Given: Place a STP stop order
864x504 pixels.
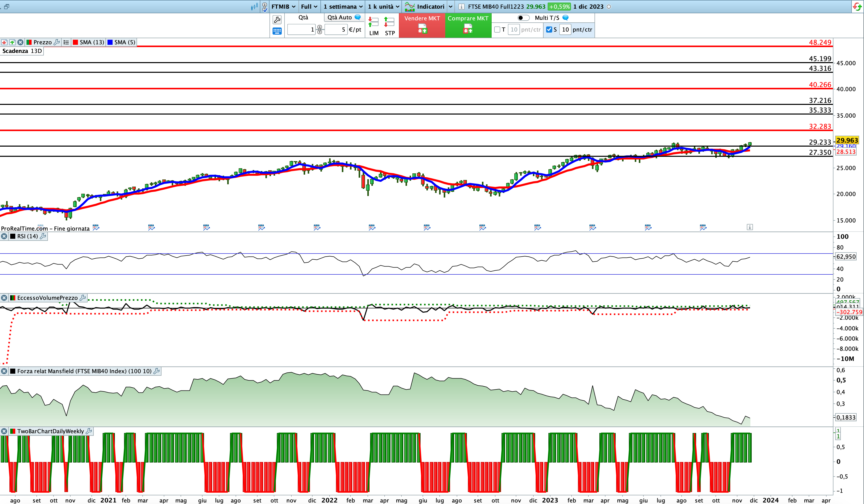Looking at the screenshot, I should click(389, 26).
